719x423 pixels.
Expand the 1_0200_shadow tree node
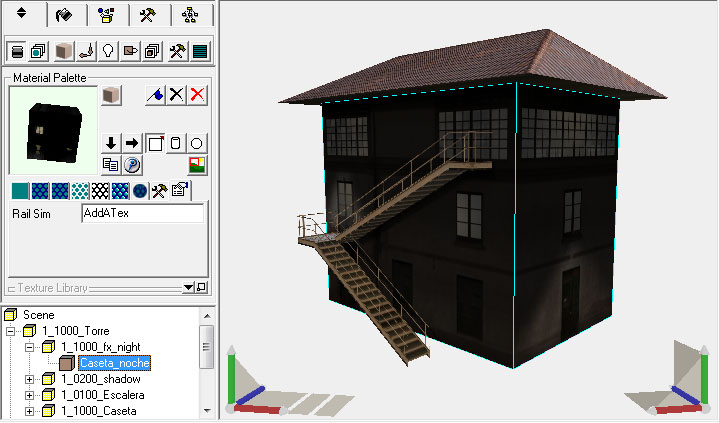click(30, 379)
